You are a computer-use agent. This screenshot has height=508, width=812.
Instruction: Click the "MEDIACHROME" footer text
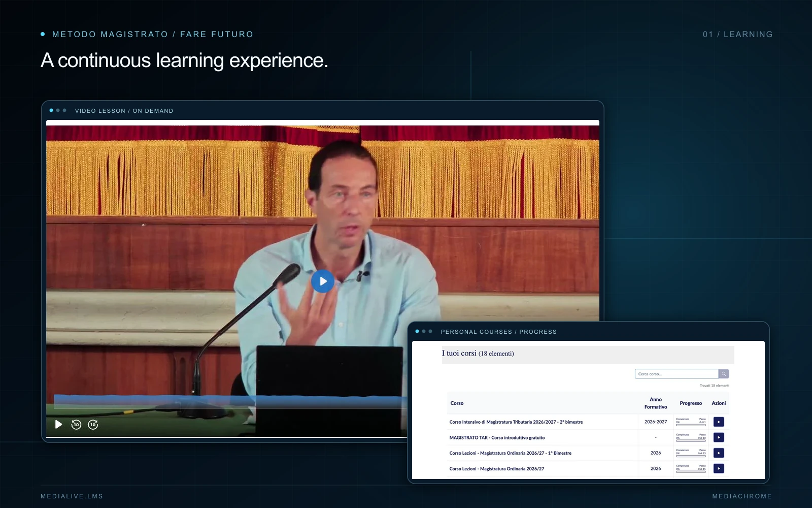(x=742, y=496)
